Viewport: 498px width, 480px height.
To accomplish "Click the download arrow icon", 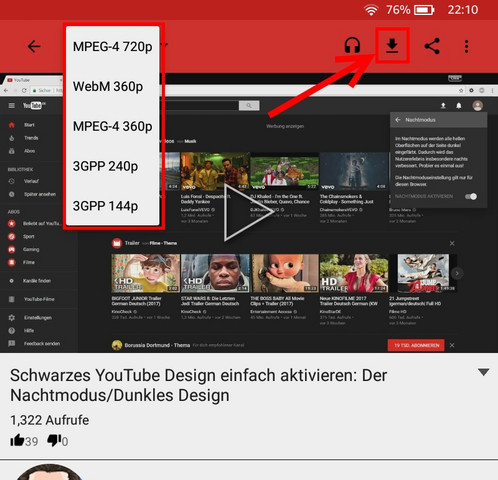I will tap(392, 46).
